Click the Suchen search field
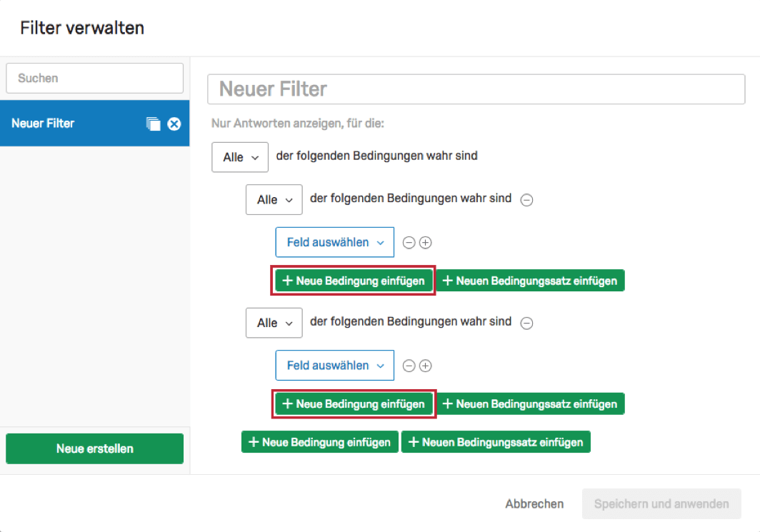This screenshot has height=532, width=760. (x=94, y=78)
